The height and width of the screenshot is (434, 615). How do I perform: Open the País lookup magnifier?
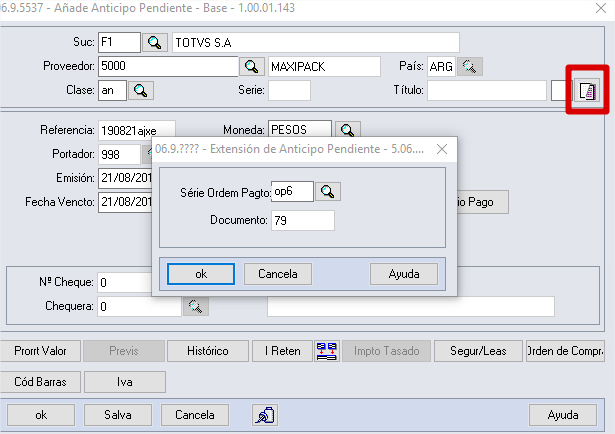pos(469,66)
